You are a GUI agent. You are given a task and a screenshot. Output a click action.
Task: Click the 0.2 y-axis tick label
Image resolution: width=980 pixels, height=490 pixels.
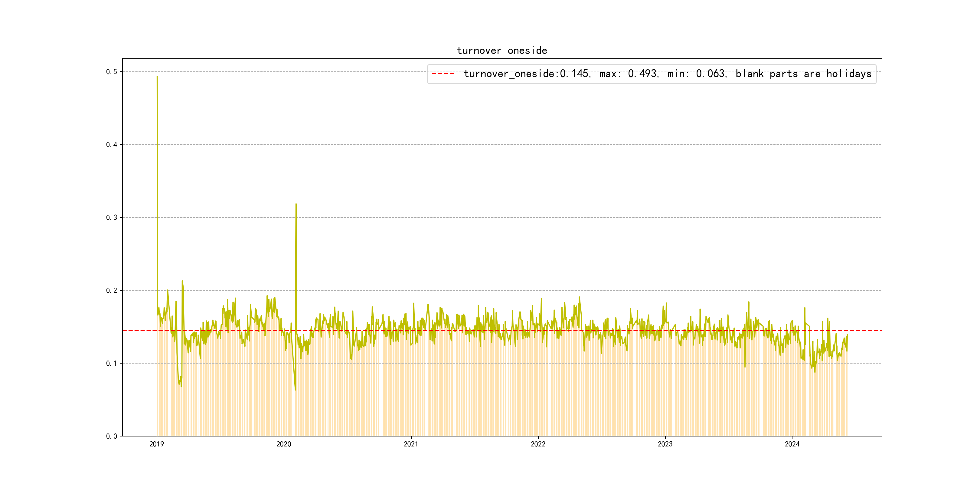(112, 291)
